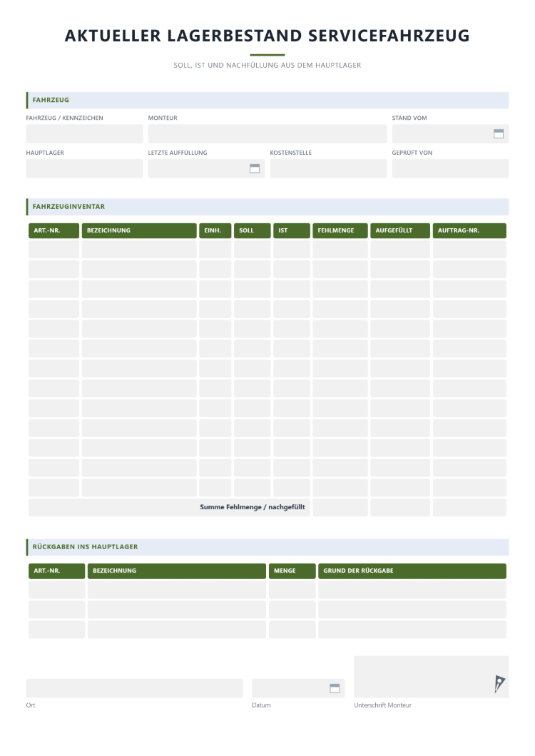Viewport: 535px width, 756px height.
Task: Click the Stand vom date field
Action: (x=450, y=134)
